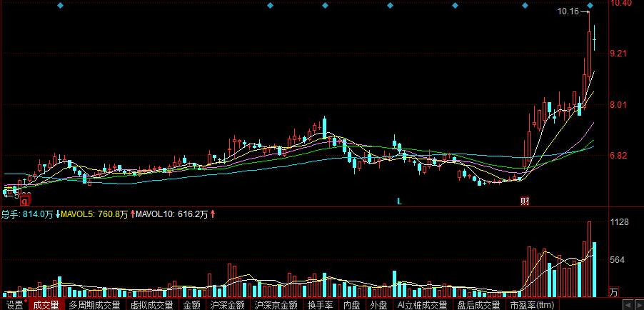
Task: Switch to 换手率 turnover tab
Action: point(321,305)
